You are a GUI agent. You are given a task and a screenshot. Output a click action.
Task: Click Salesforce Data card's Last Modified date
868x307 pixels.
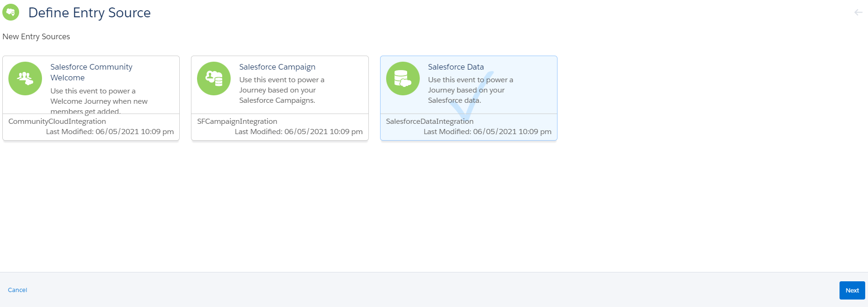click(x=487, y=132)
